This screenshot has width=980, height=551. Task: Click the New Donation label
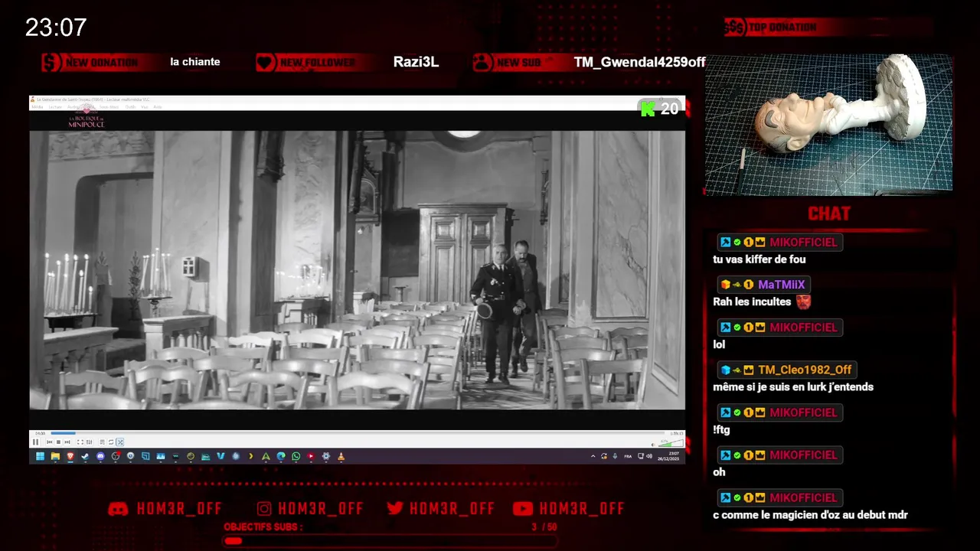[x=102, y=63]
